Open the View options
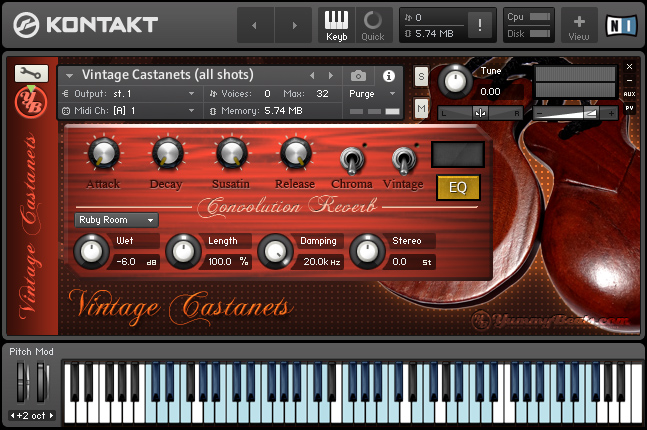The image size is (647, 430). tap(579, 26)
